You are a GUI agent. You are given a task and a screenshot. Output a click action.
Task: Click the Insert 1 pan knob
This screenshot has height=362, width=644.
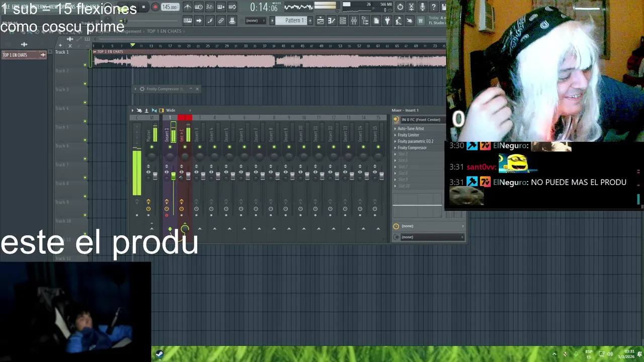[170, 156]
